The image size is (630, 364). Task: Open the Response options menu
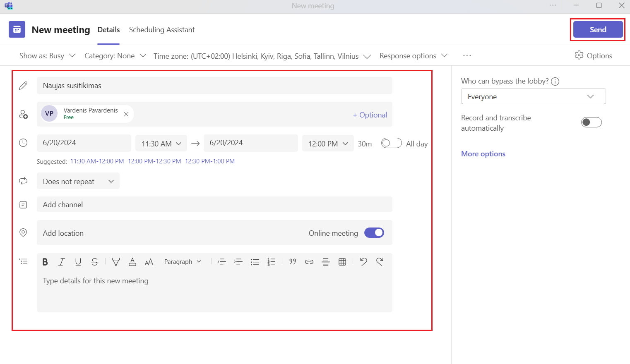[x=413, y=56]
